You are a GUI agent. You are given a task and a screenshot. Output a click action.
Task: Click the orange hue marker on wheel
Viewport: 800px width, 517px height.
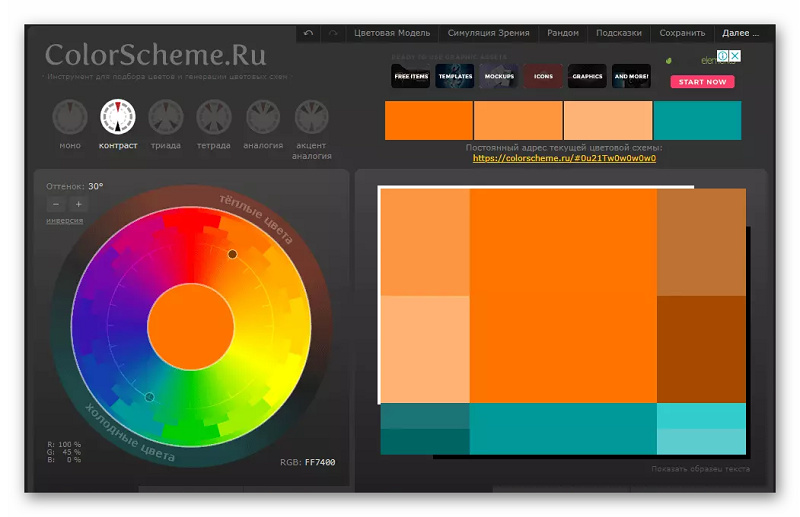click(232, 254)
